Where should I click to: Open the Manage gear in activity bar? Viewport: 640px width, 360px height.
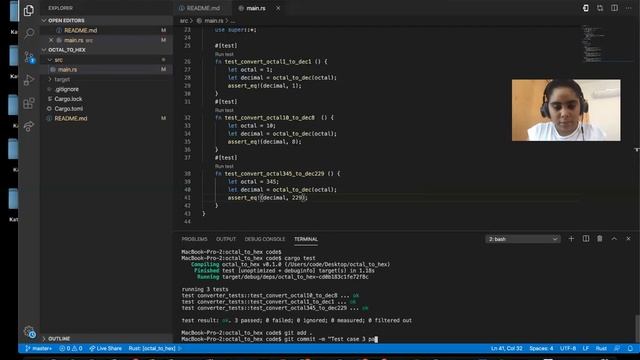(x=29, y=332)
